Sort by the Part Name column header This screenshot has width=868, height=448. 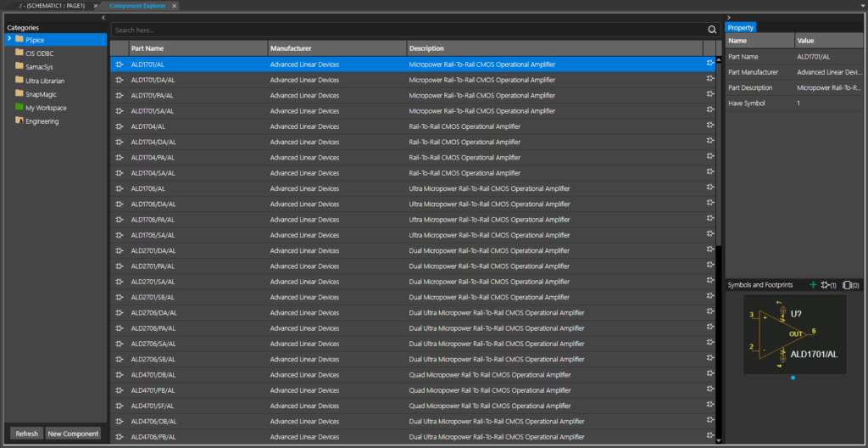(x=198, y=48)
